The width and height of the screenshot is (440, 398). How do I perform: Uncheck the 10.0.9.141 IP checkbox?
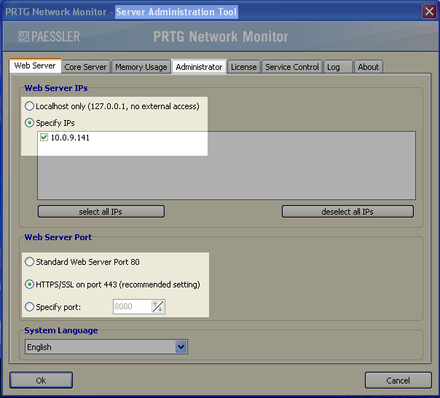coord(44,137)
